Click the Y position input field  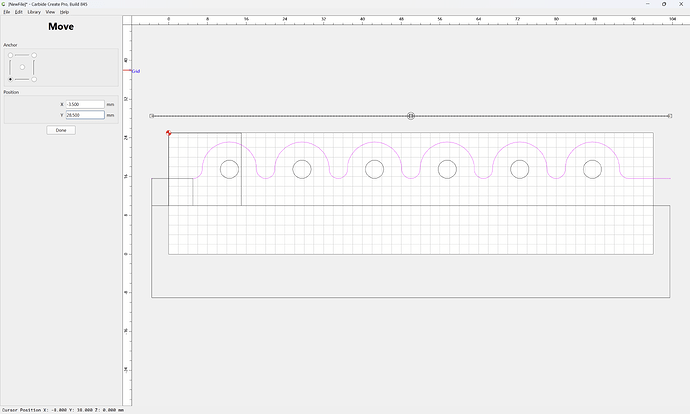click(x=85, y=115)
